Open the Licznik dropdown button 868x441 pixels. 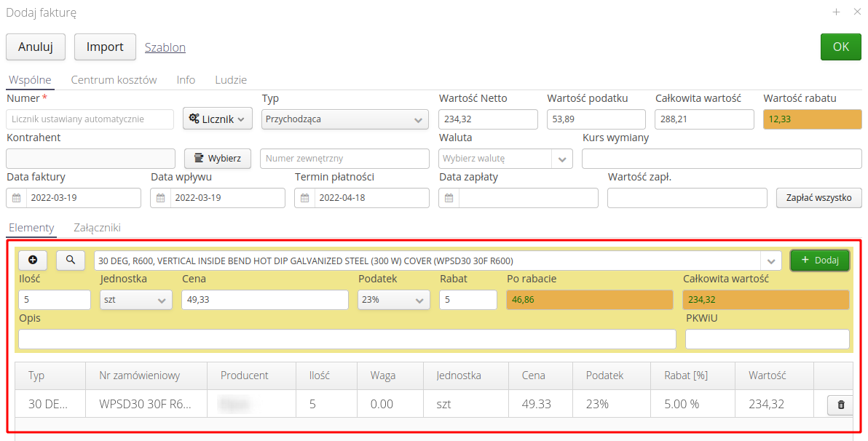coord(217,119)
